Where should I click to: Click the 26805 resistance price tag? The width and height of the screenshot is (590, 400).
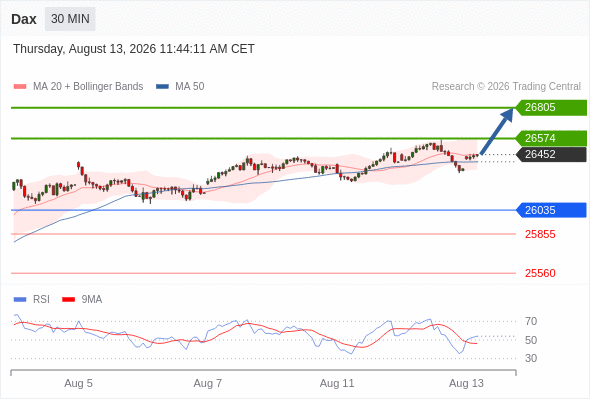tap(551, 108)
